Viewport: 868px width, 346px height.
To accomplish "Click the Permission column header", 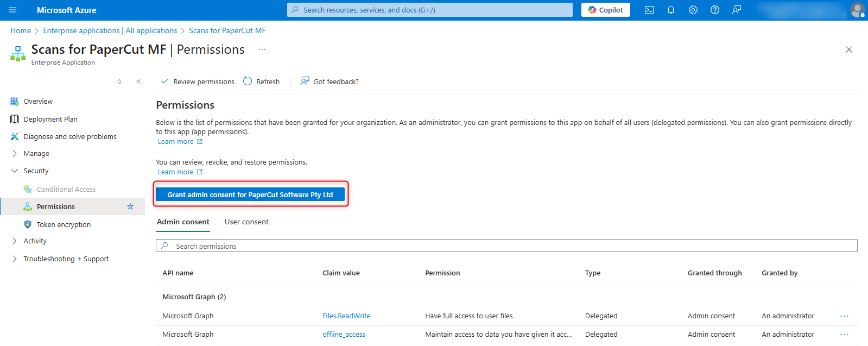I will [x=442, y=273].
